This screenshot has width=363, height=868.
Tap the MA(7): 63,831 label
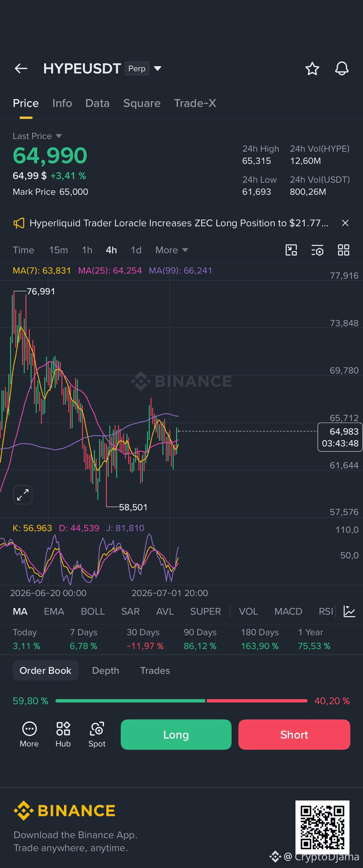42,270
